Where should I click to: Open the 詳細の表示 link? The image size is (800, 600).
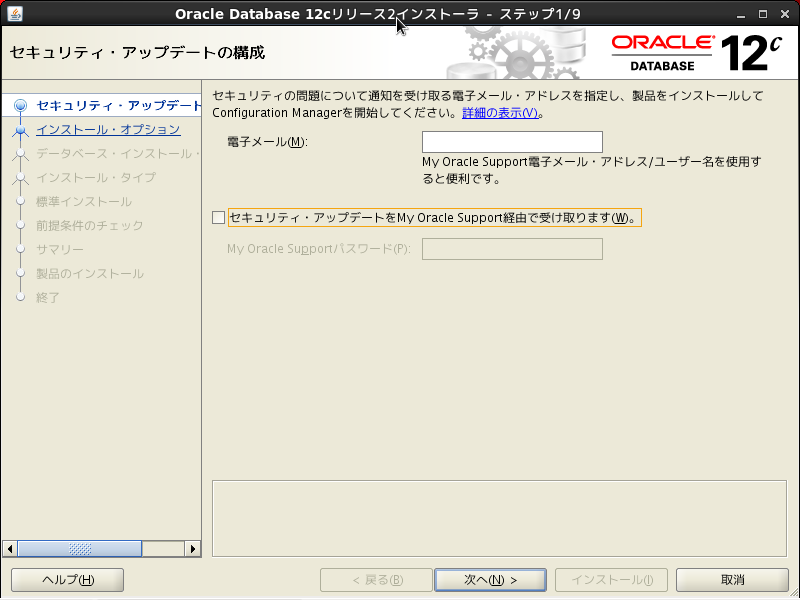click(500, 113)
